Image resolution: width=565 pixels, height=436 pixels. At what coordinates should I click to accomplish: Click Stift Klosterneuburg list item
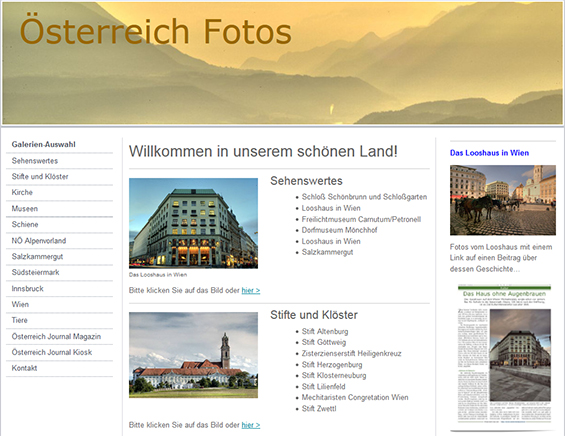point(334,375)
